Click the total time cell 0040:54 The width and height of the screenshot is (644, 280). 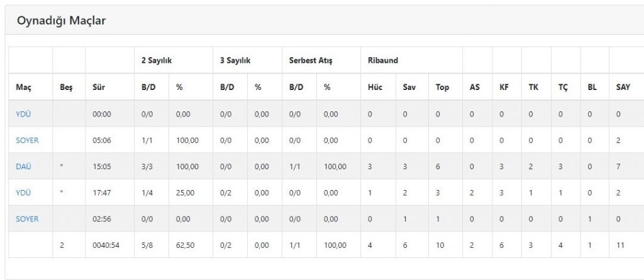[x=106, y=245]
